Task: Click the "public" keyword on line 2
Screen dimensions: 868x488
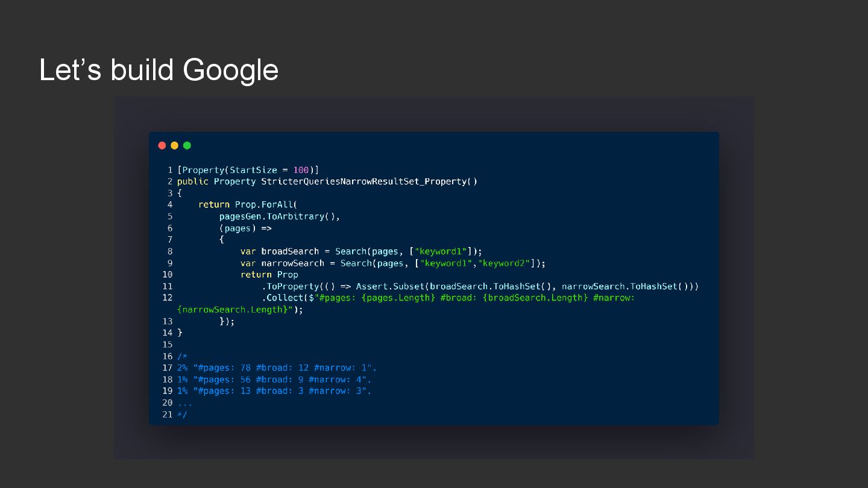Action: [193, 181]
